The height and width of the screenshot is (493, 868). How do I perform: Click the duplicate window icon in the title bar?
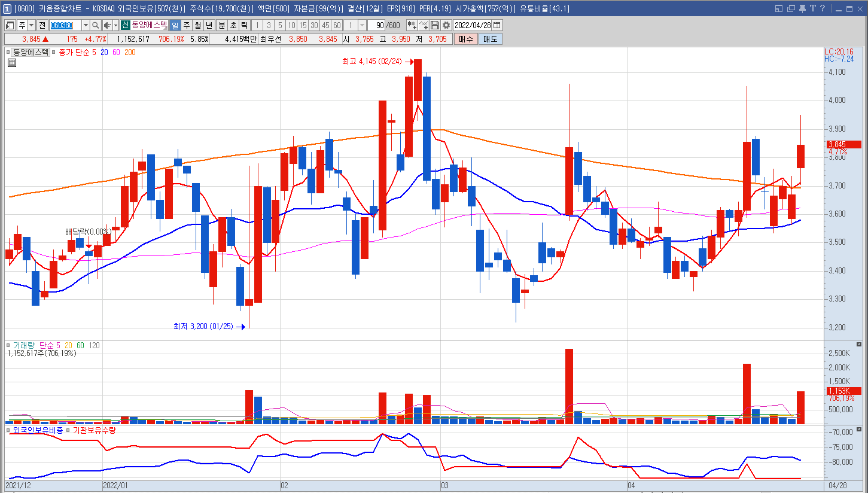(791, 8)
